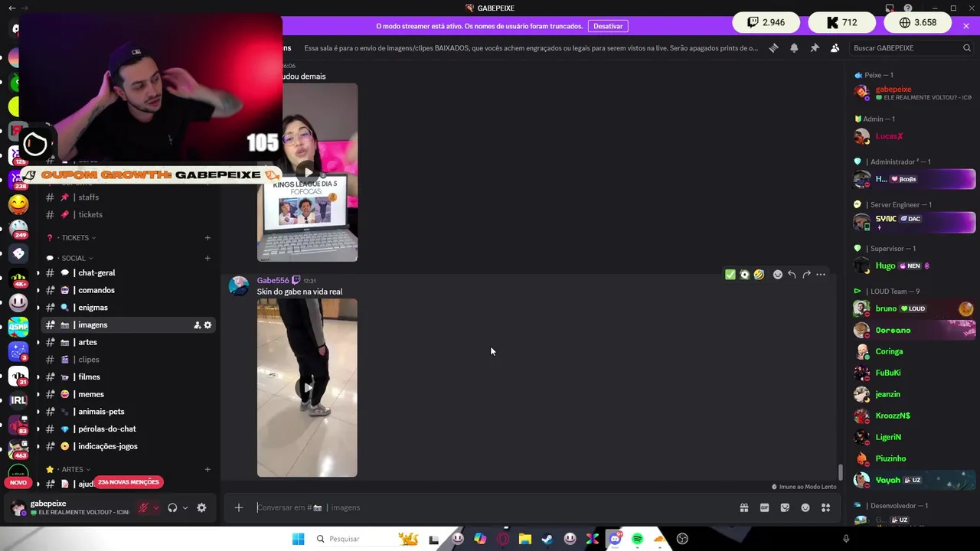The image size is (980, 551).
Task: Click Gabe556's avatar
Action: click(239, 286)
